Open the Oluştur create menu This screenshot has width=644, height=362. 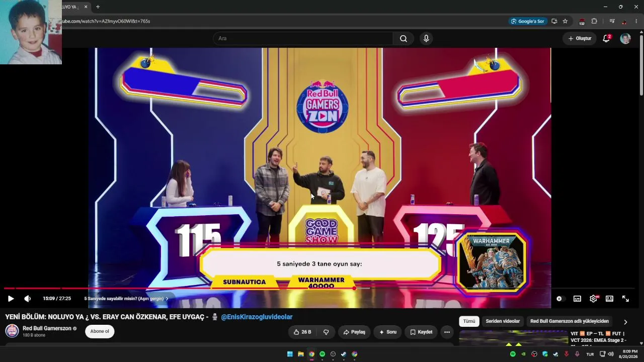[580, 38]
